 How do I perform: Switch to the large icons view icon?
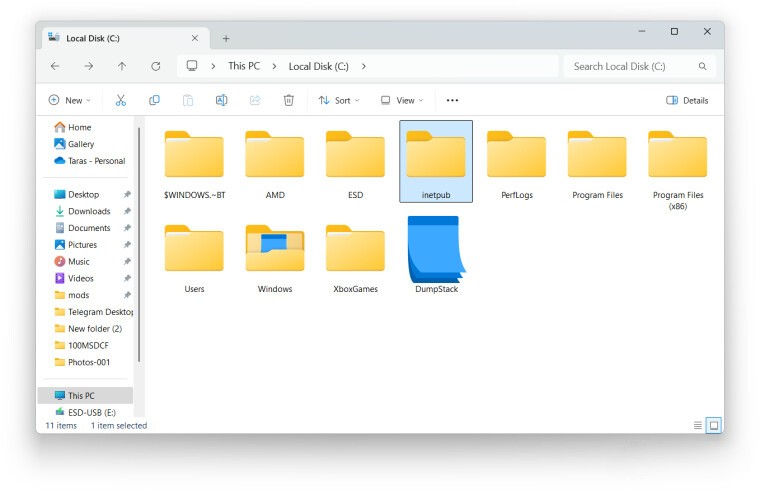click(714, 426)
